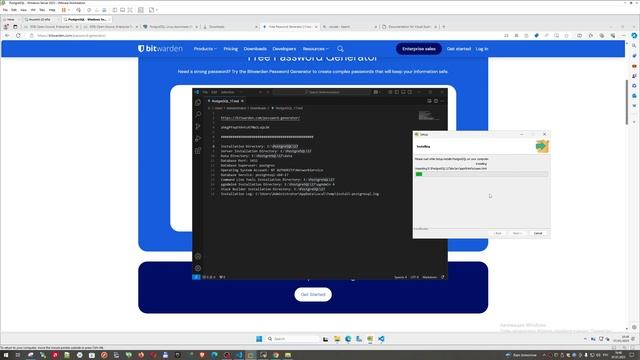Open VS Code Manage gear icon

pyautogui.click(x=198, y=268)
